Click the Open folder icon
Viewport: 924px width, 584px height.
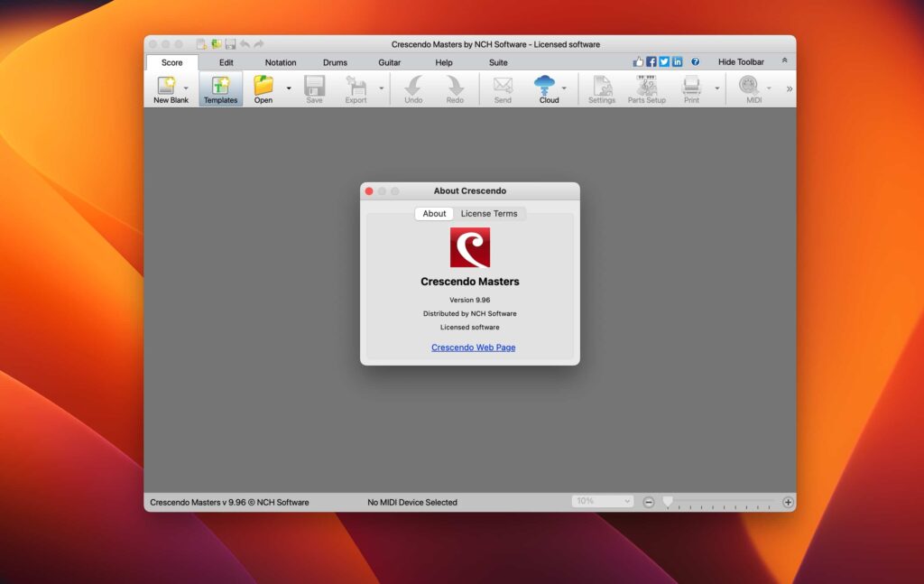(263, 86)
